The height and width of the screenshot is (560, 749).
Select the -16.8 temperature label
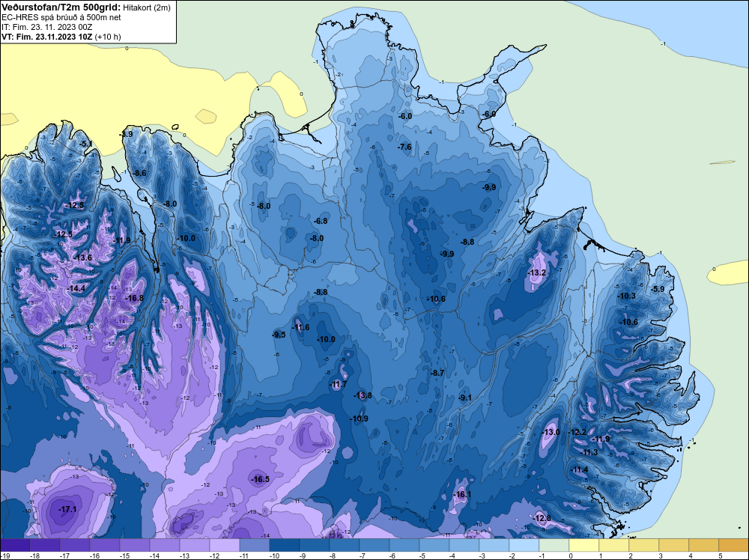[x=134, y=299]
